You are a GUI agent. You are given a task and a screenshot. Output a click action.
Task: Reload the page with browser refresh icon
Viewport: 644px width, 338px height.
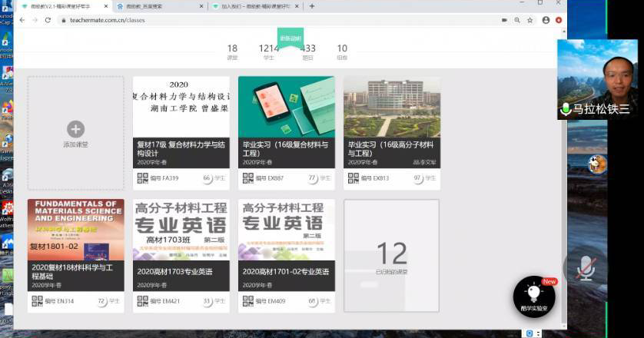tap(47, 20)
